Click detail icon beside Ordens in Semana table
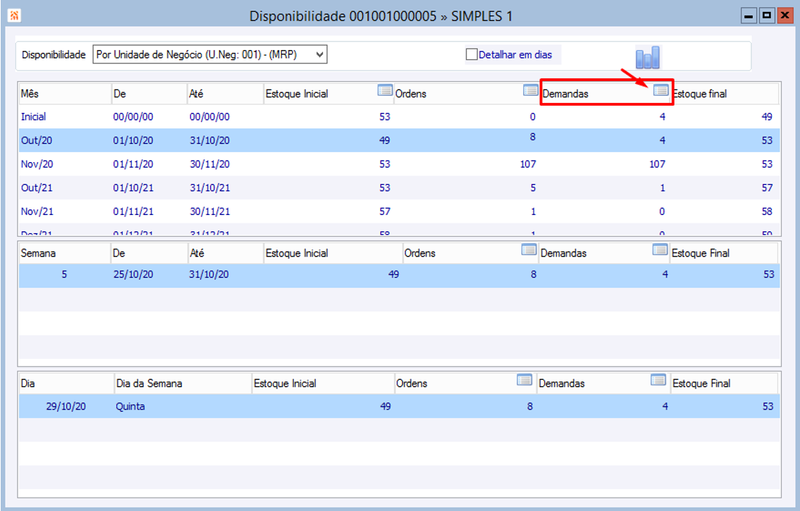 click(x=529, y=249)
